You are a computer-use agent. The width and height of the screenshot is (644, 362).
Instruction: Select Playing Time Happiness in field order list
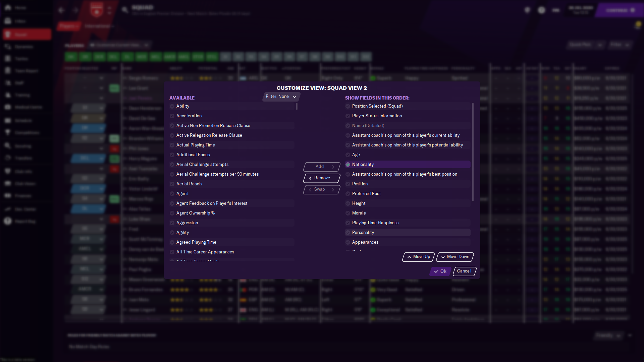(x=375, y=223)
